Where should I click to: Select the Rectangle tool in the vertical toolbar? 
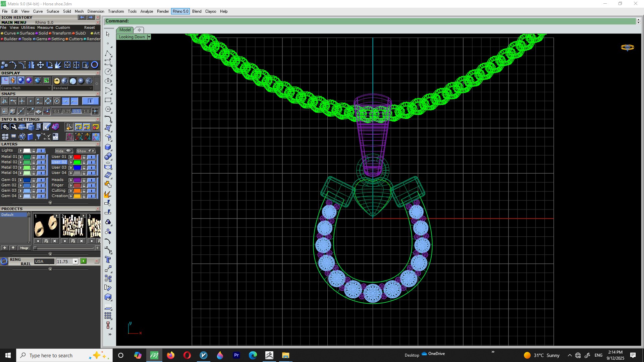pos(108,100)
